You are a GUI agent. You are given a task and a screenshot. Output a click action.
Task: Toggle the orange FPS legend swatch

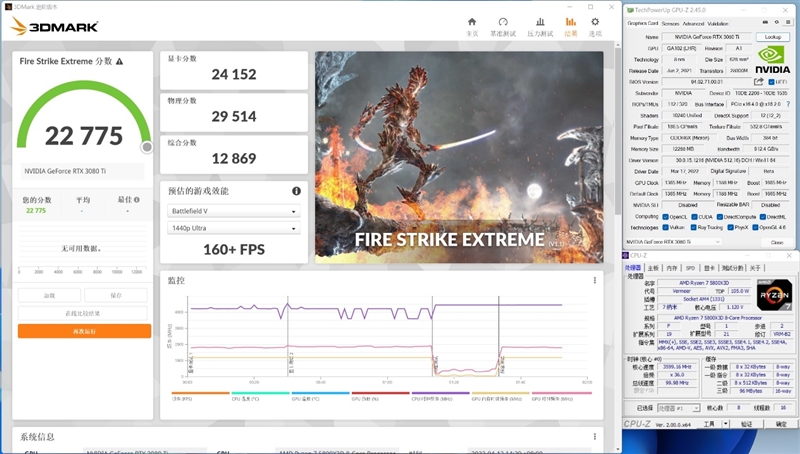pos(201,393)
